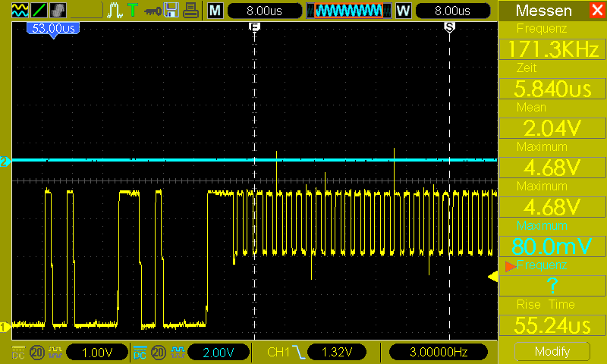This screenshot has width=607, height=364.
Task: Select the main timebase 8.00us value
Action: (264, 11)
